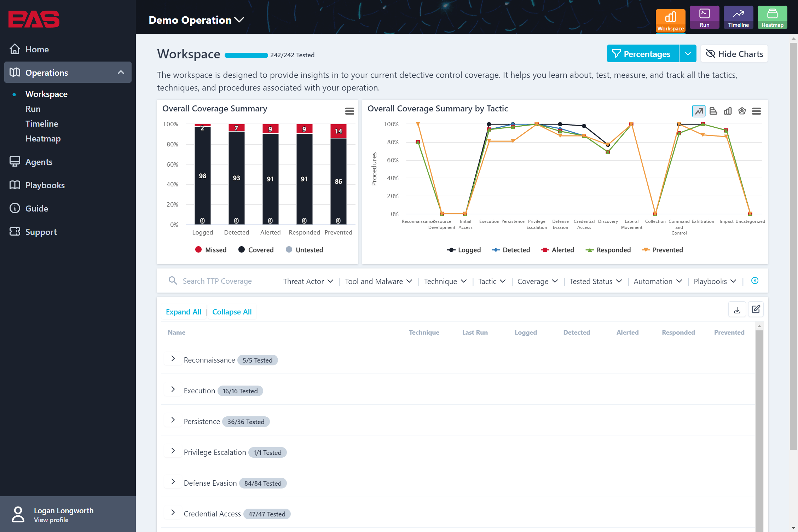This screenshot has width=798, height=532.
Task: Switch tactic chart to horizontal bar view
Action: [x=713, y=111]
